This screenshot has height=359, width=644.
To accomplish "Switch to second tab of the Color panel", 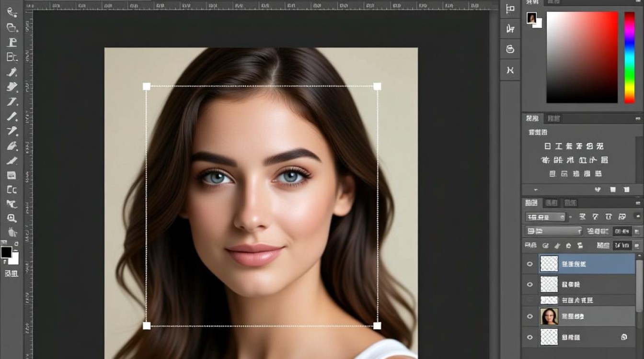I will pyautogui.click(x=553, y=2).
